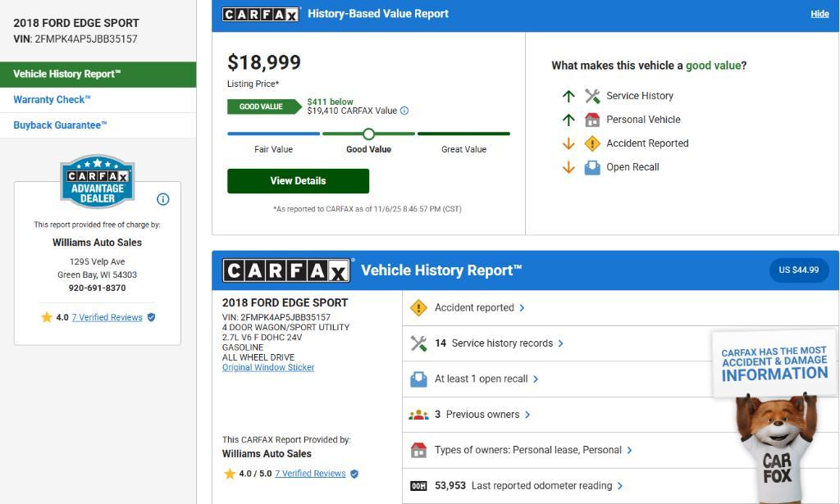Click the odometer icon beside 53,953
The image size is (840, 504).
tap(418, 486)
